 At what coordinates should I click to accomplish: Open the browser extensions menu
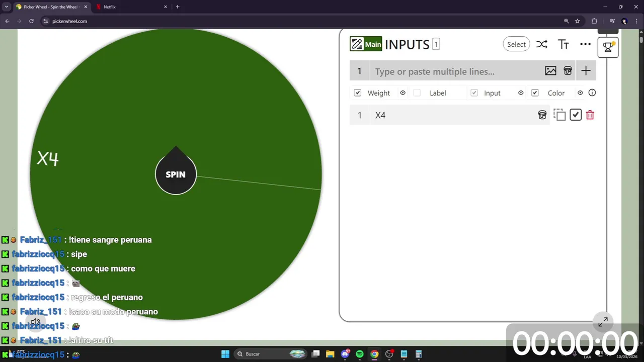[594, 21]
